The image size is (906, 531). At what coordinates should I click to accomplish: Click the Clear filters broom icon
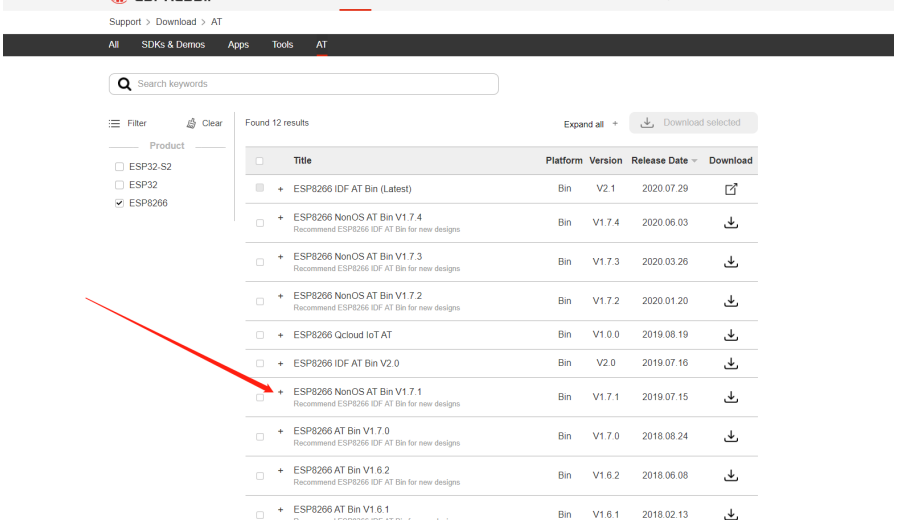191,123
